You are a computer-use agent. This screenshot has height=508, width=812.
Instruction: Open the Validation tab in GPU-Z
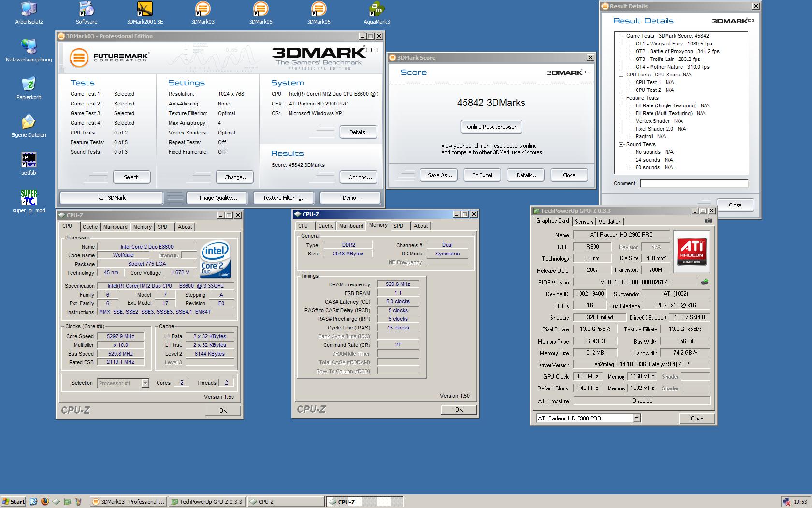point(610,222)
